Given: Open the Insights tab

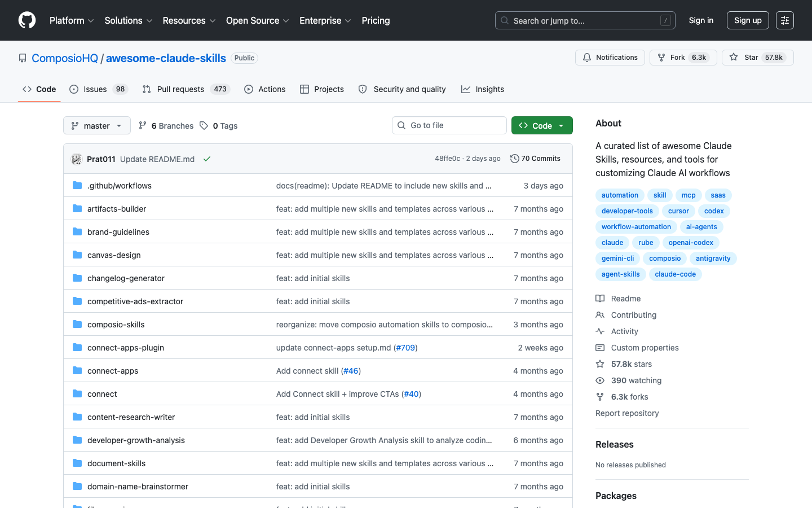Looking at the screenshot, I should 483,89.
